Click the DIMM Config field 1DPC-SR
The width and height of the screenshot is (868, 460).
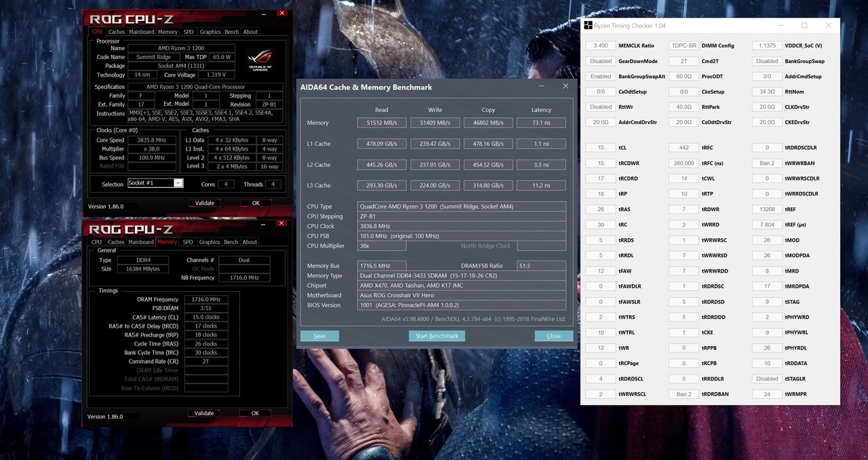(x=684, y=45)
